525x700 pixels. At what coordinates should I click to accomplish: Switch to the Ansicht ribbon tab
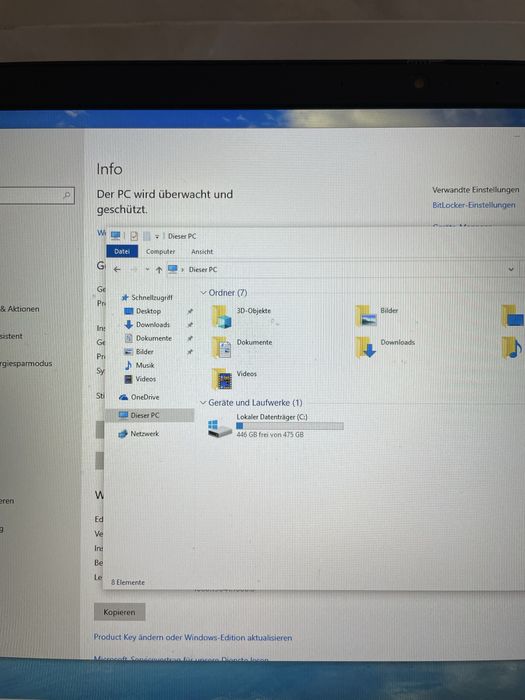click(x=202, y=252)
